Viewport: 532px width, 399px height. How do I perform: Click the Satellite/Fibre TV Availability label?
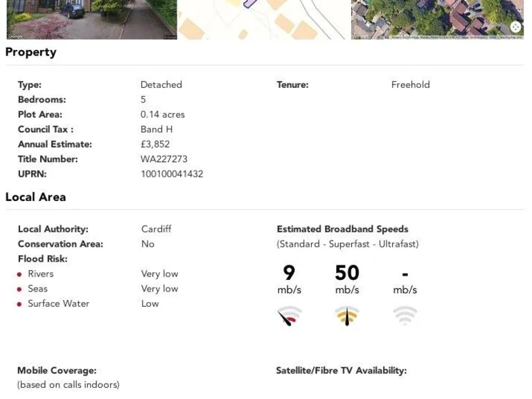pos(341,371)
